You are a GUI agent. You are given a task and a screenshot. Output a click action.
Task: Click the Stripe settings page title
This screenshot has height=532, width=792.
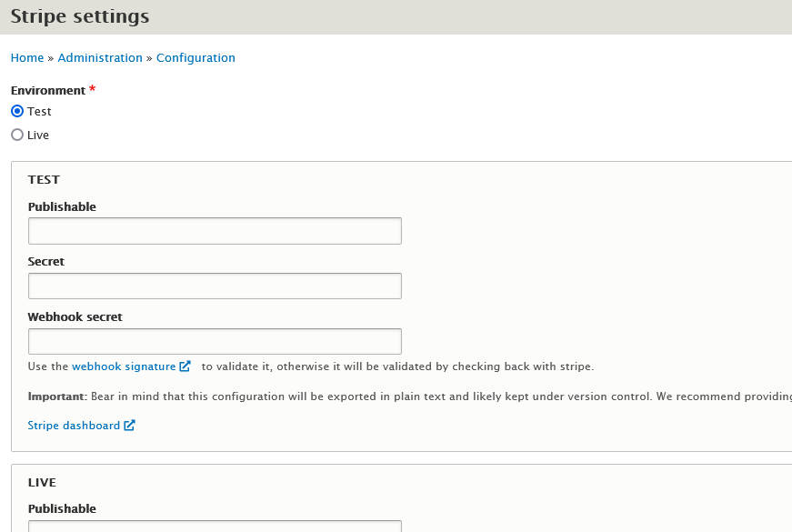[x=80, y=16]
